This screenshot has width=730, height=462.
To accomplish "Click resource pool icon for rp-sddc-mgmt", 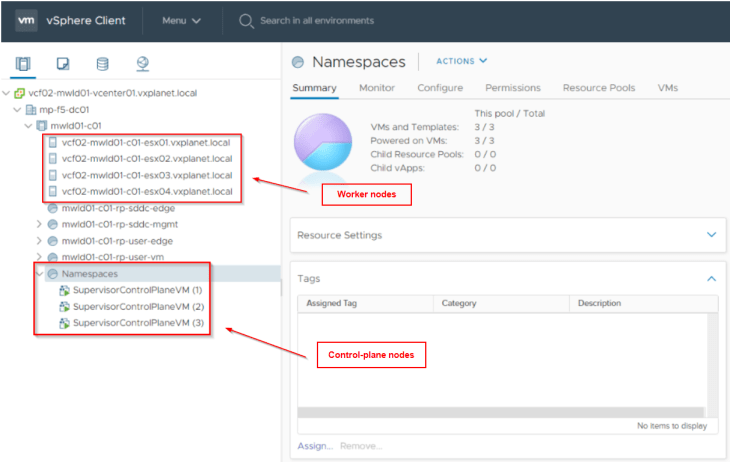I will (53, 224).
